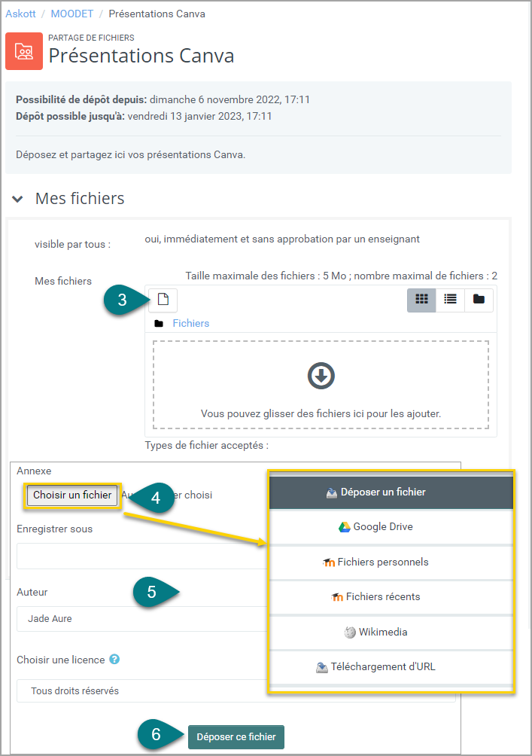Click the download arrow in drop zone
The image size is (532, 756).
(x=321, y=376)
